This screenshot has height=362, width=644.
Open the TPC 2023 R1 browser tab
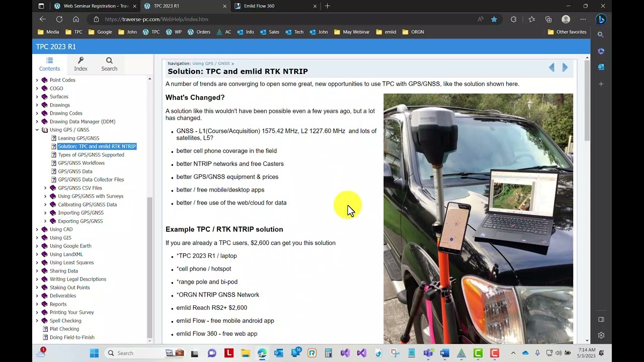(x=185, y=6)
